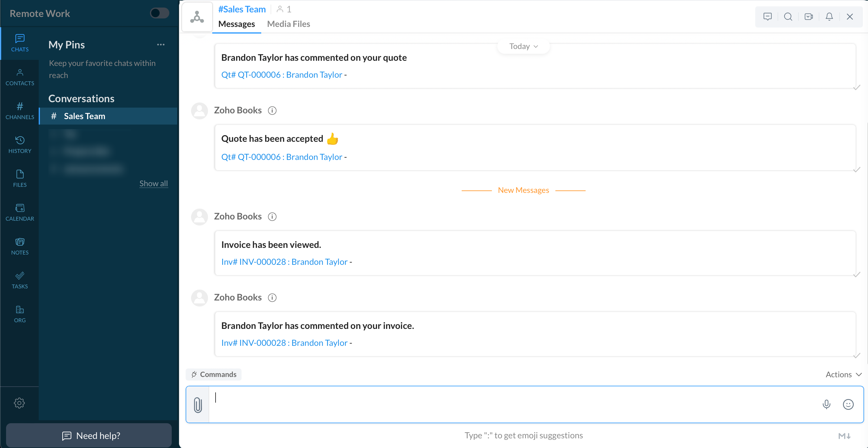This screenshot has width=868, height=448.
Task: Click the message input field
Action: click(x=506, y=404)
